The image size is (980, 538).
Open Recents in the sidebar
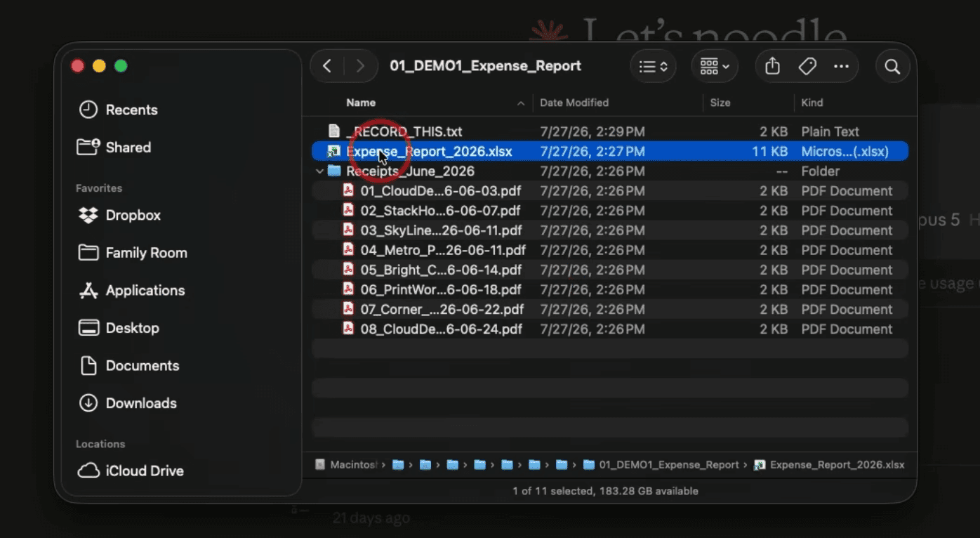118,110
